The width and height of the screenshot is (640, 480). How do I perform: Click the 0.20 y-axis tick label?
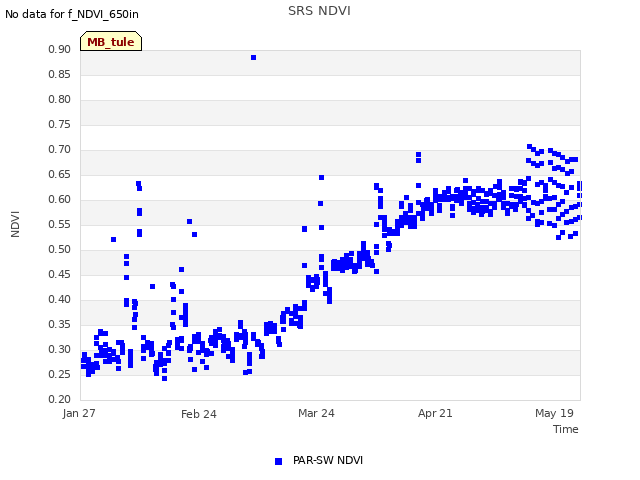point(60,399)
